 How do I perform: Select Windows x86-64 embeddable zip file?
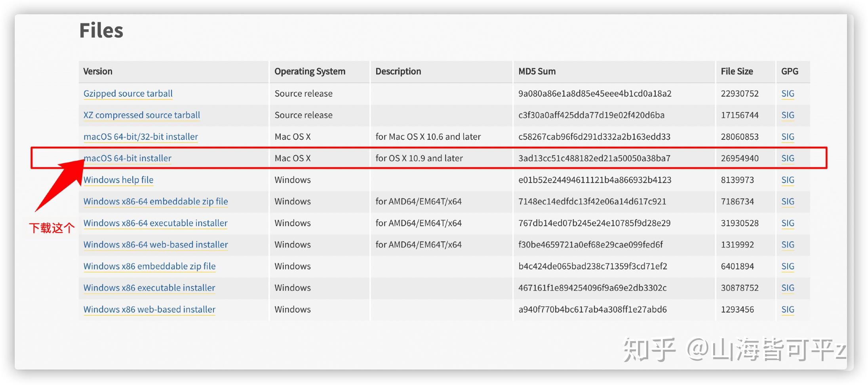click(x=156, y=201)
